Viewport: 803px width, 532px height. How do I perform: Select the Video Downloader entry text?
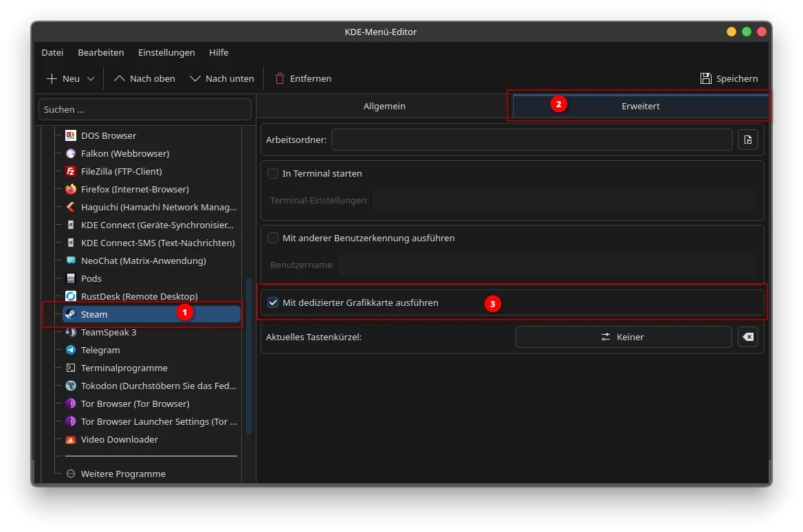tap(120, 440)
